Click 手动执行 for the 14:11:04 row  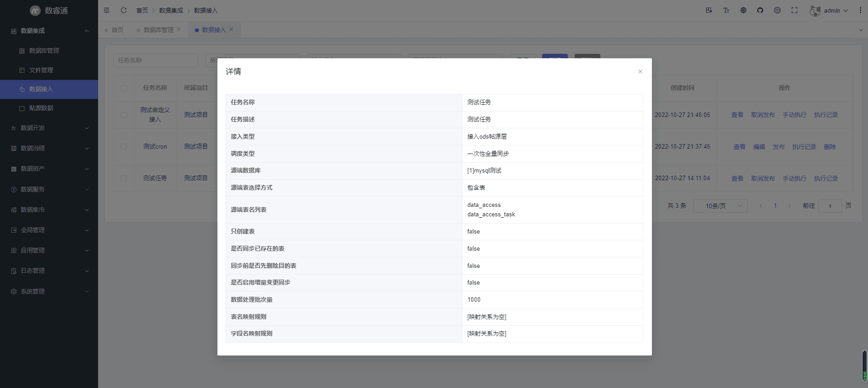795,178
